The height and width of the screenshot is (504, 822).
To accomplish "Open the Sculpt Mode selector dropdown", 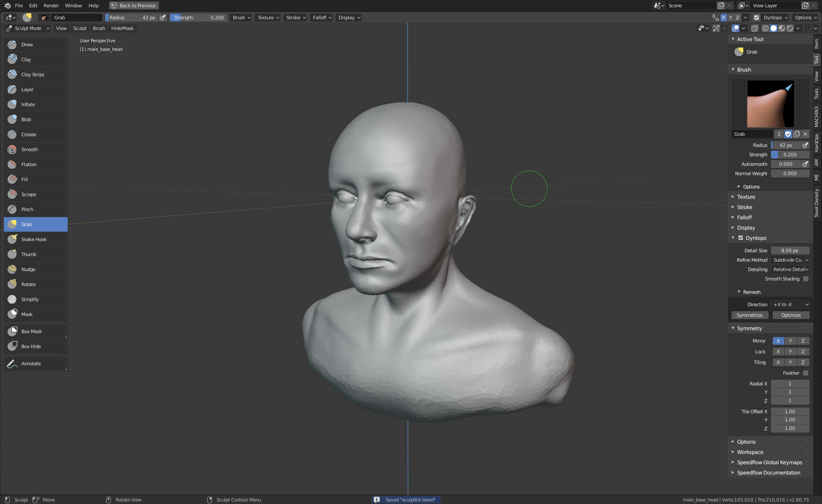I will 28,28.
